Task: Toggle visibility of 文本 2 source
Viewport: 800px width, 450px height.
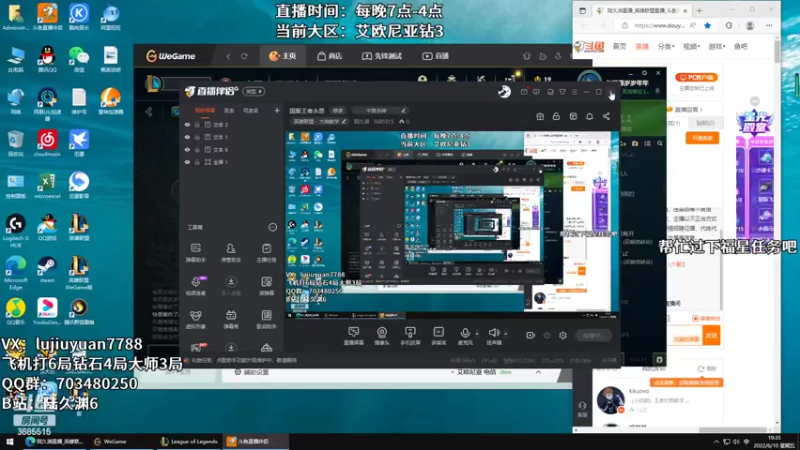Action: tap(187, 124)
